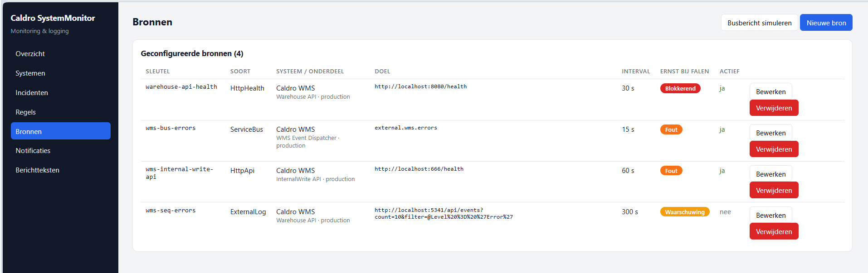This screenshot has height=273, width=868.
Task: Click the localhost:5341/api/events target URL
Action: pyautogui.click(x=444, y=213)
